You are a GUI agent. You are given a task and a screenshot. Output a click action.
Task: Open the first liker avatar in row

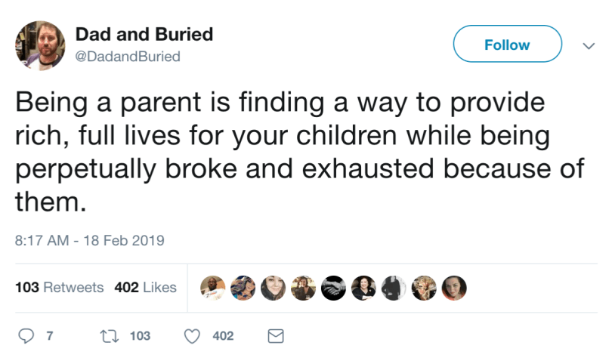pyautogui.click(x=212, y=288)
